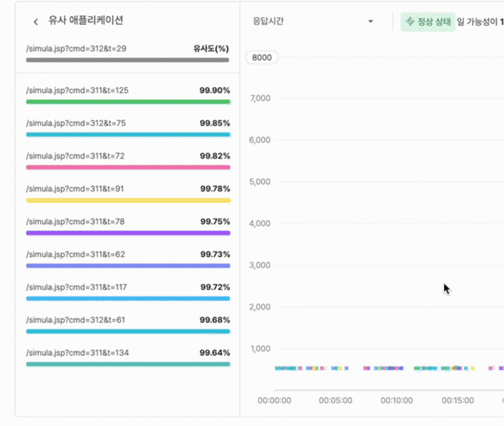
Task: Click the 00:10:00 time axis label
Action: click(396, 400)
